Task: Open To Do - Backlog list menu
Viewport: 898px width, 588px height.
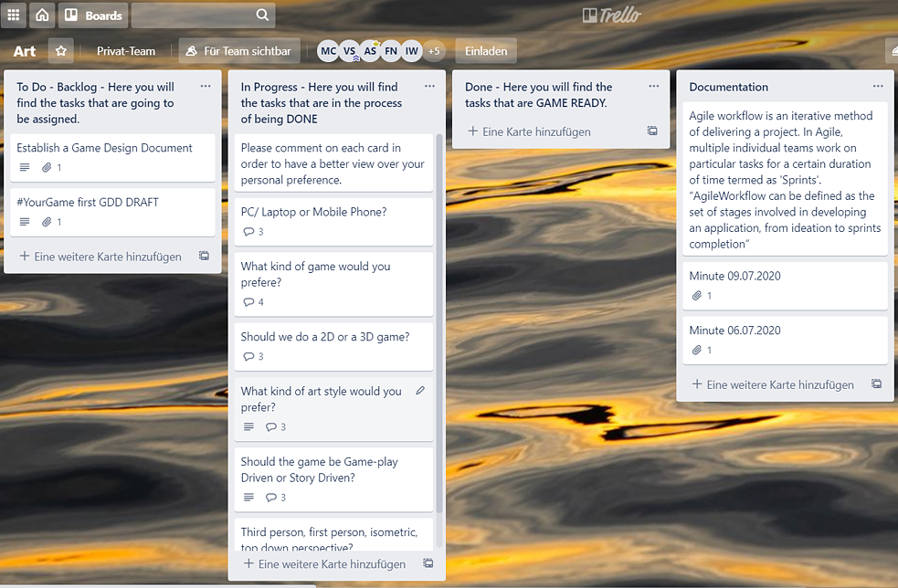Action: pos(205,87)
